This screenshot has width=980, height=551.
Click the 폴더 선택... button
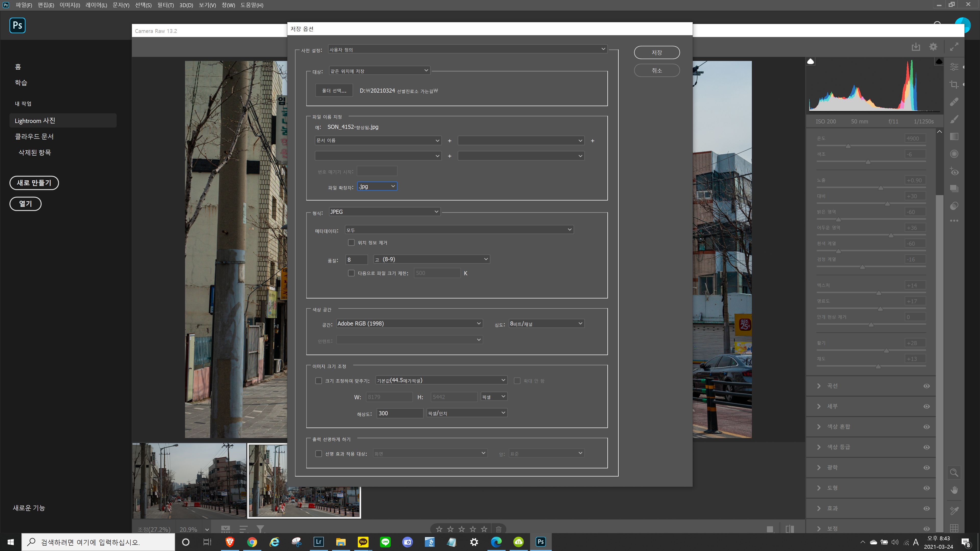[334, 91]
